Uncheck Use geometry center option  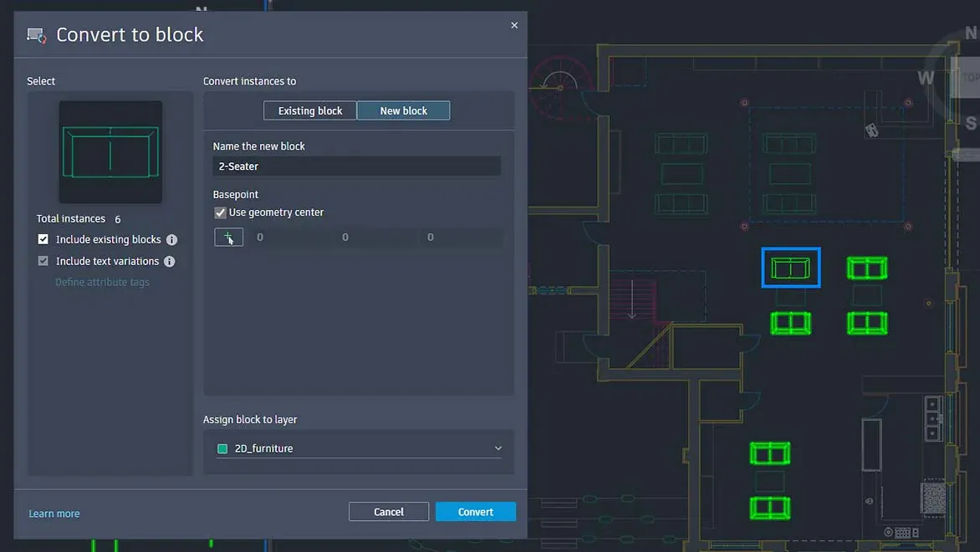(x=221, y=212)
